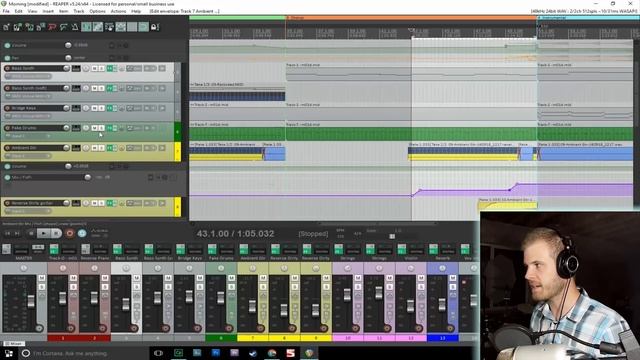The height and width of the screenshot is (360, 640).
Task: Solo the Bass Synth (soft) track
Action: coord(101,88)
